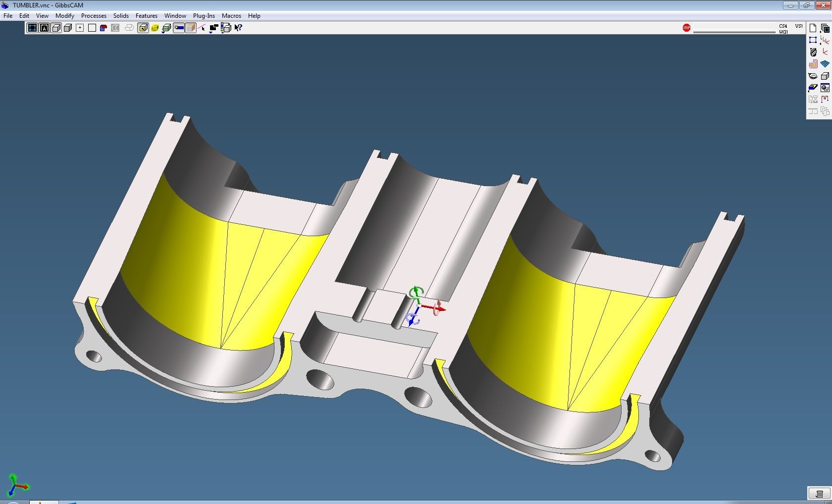Click the single coordinate system axes icon
This screenshot has width=832, height=504.
[x=825, y=52]
